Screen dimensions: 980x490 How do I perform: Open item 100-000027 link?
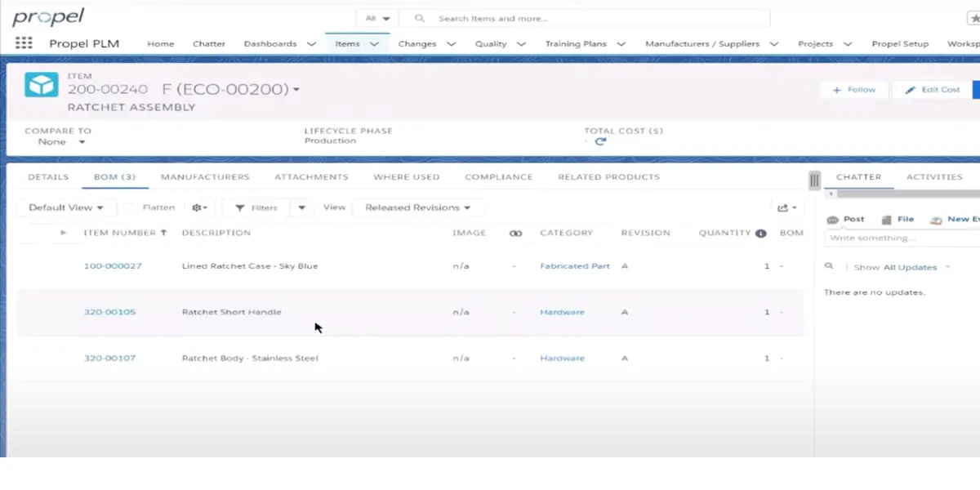coord(113,266)
